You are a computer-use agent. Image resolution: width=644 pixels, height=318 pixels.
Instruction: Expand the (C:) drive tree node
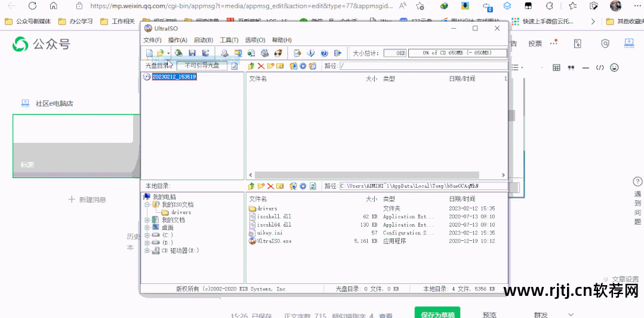(147, 236)
